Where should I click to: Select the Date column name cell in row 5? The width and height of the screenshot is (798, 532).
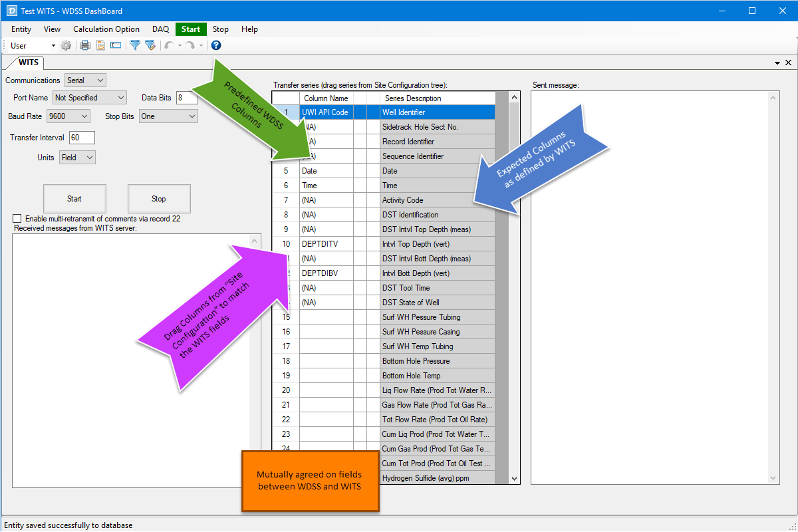[326, 171]
